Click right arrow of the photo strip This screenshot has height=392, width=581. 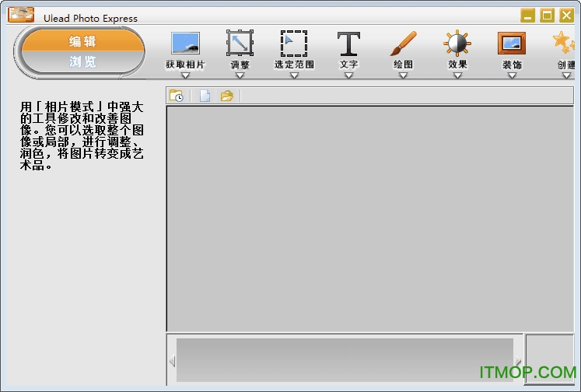tap(518, 361)
